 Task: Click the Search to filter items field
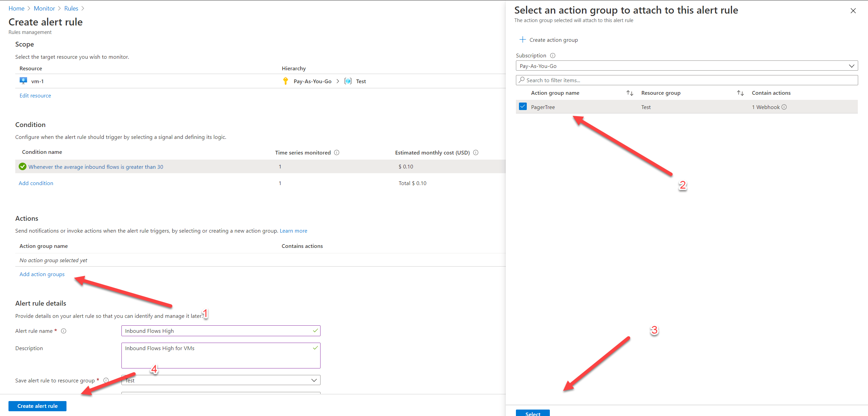pos(687,80)
